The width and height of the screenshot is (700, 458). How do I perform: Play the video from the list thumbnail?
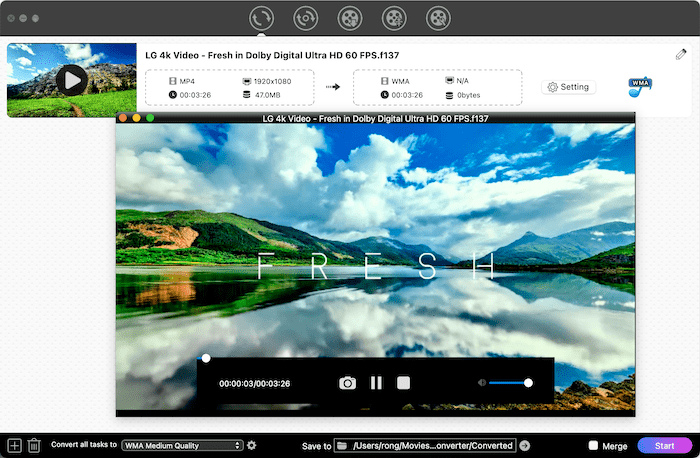click(x=71, y=79)
